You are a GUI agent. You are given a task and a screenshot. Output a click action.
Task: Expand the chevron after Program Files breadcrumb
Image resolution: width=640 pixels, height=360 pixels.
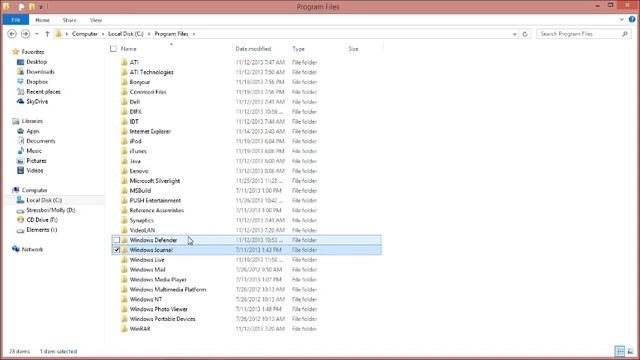[194, 34]
